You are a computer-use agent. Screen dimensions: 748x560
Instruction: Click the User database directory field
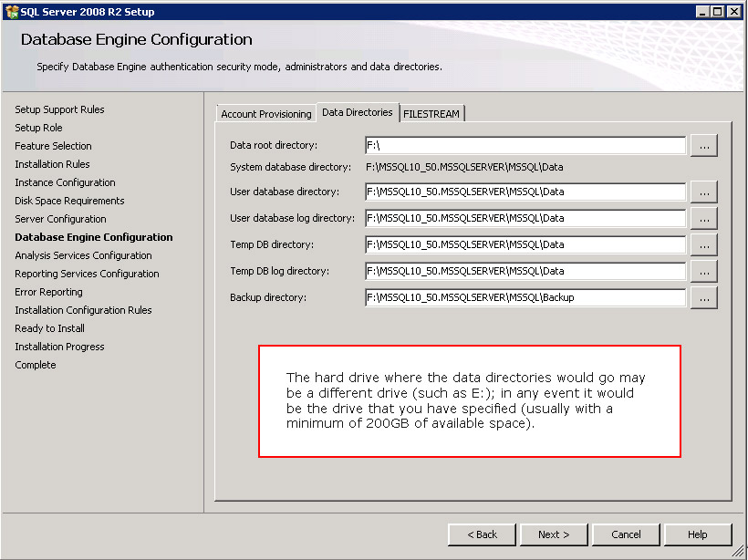coord(525,192)
